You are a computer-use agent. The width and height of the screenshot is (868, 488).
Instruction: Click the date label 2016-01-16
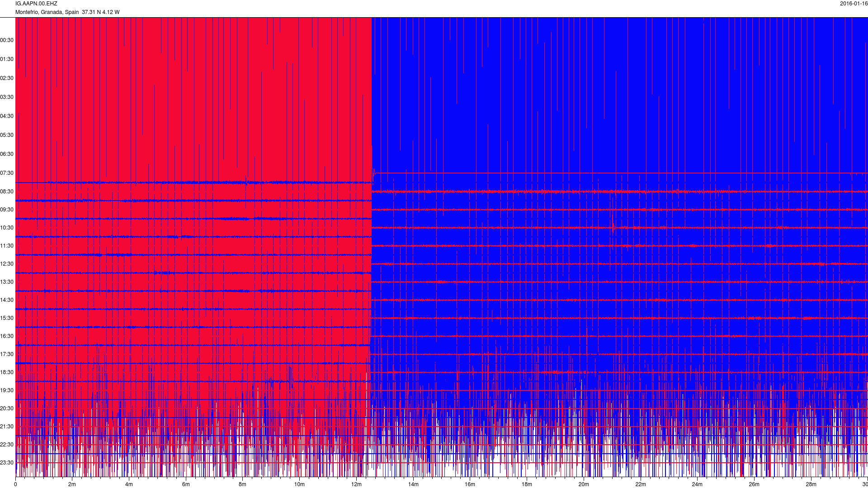point(854,4)
